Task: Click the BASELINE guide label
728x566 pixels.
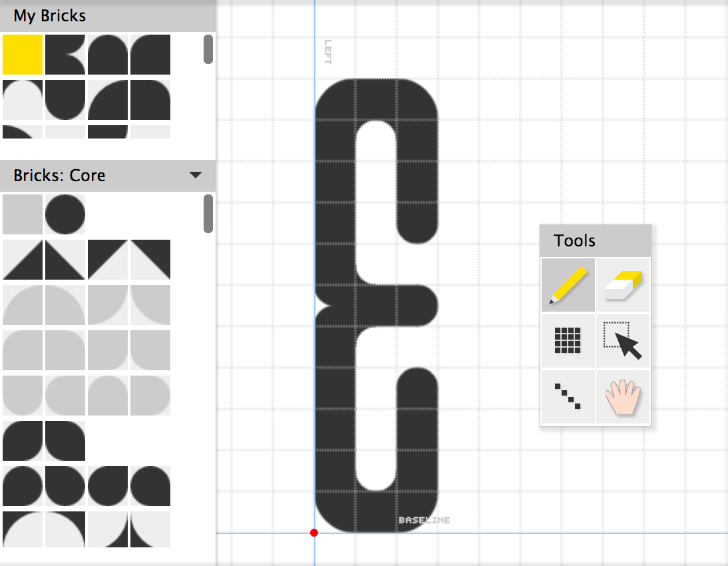Action: (424, 520)
